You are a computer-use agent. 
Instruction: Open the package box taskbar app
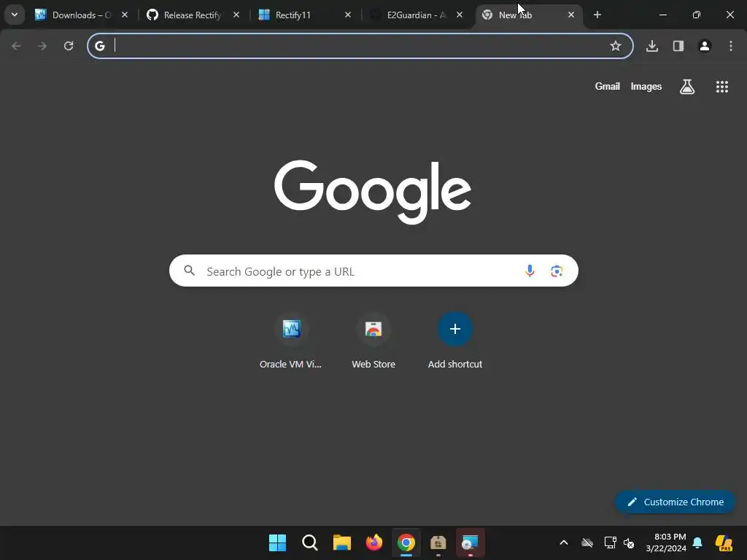(438, 542)
